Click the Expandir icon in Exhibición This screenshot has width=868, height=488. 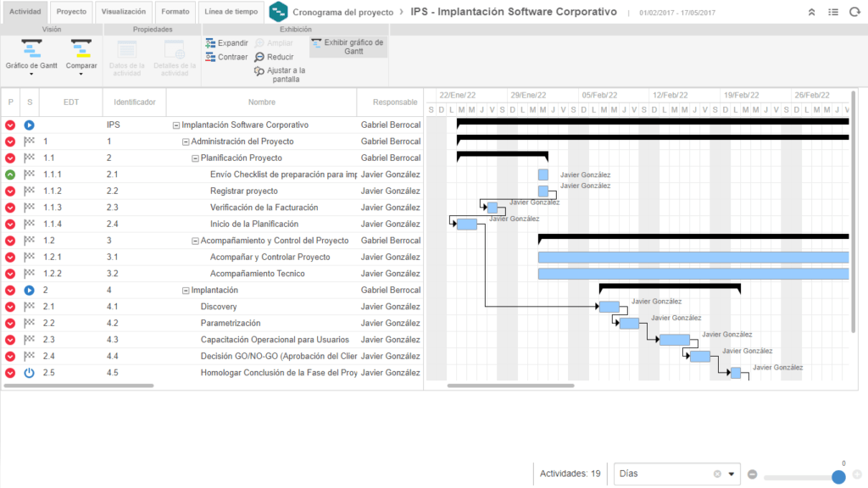coord(211,43)
